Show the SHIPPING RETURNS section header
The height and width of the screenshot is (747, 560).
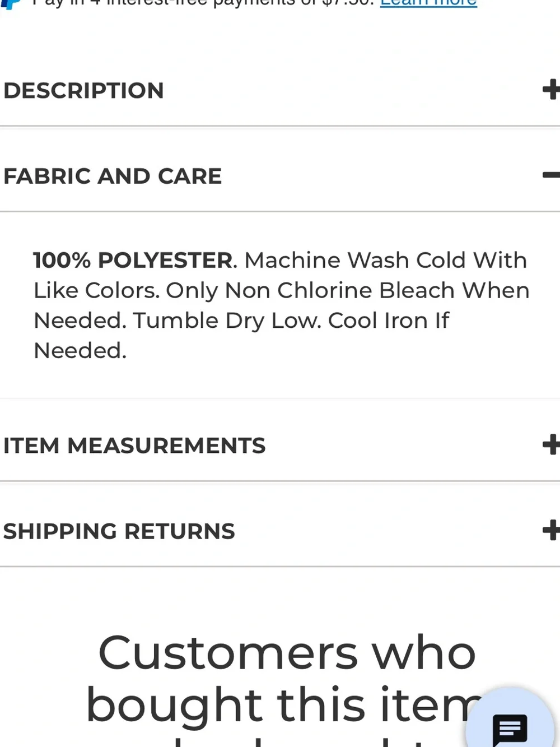(x=280, y=531)
